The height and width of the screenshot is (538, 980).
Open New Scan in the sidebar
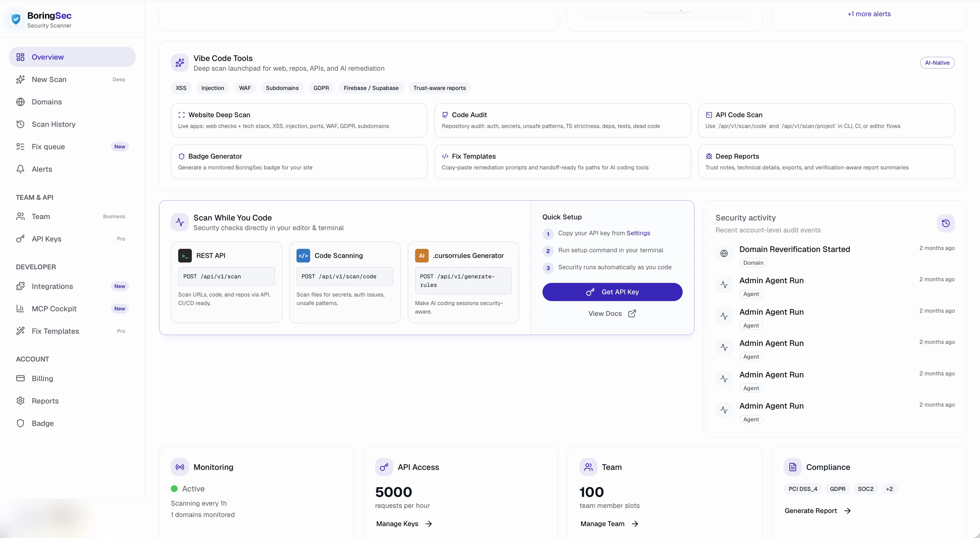pyautogui.click(x=72, y=80)
